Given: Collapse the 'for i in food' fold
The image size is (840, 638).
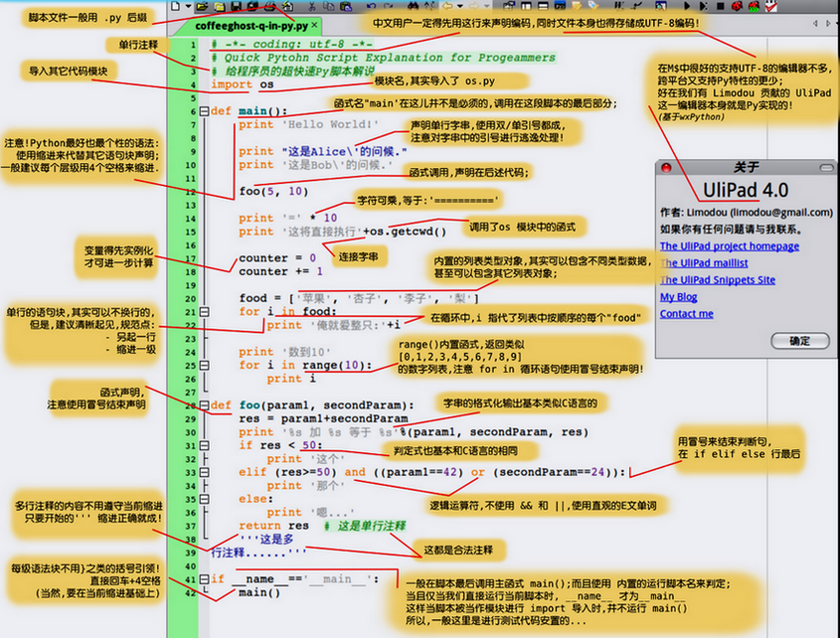Looking at the screenshot, I should (204, 311).
